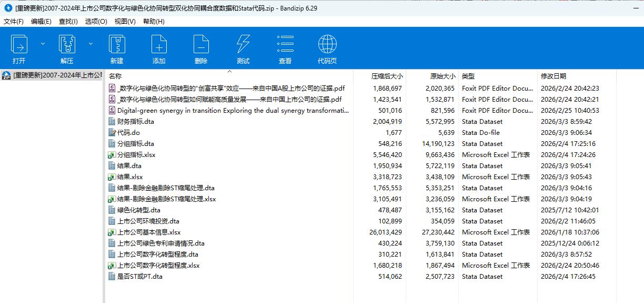Image resolution: width=644 pixels, height=303 pixels.
Task: Click the Code page (代码页) globe icon
Action: click(327, 44)
